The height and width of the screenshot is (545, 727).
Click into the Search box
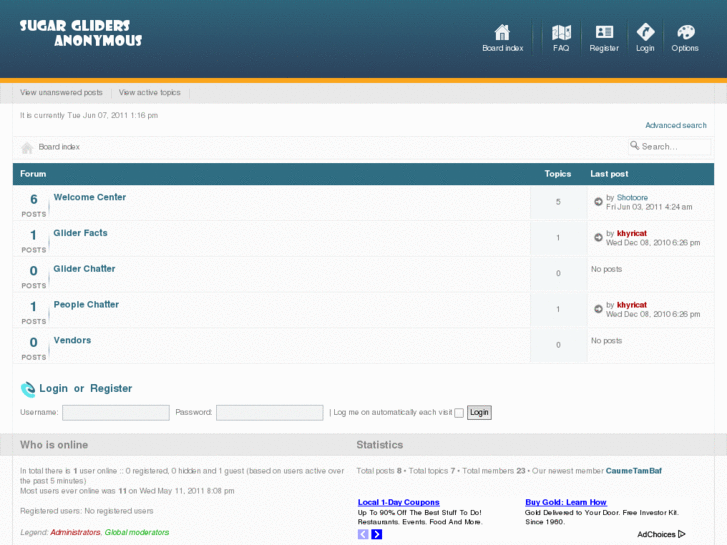pyautogui.click(x=669, y=147)
